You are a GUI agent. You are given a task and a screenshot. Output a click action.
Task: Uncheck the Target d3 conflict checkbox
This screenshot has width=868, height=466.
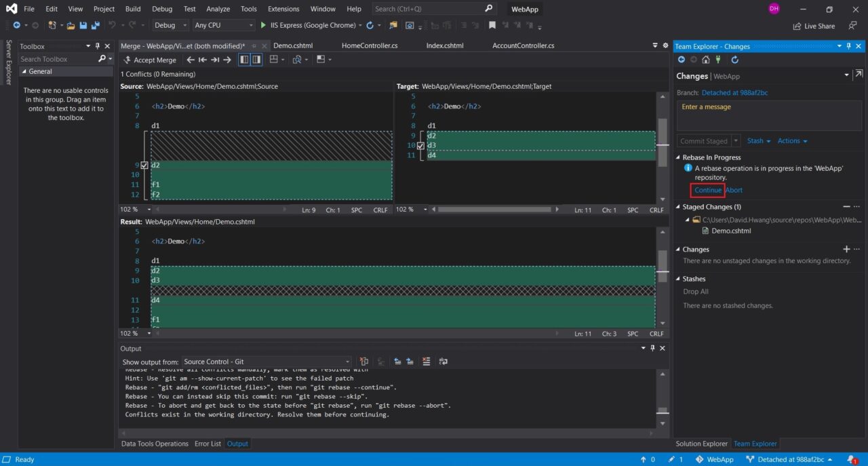[x=420, y=145]
